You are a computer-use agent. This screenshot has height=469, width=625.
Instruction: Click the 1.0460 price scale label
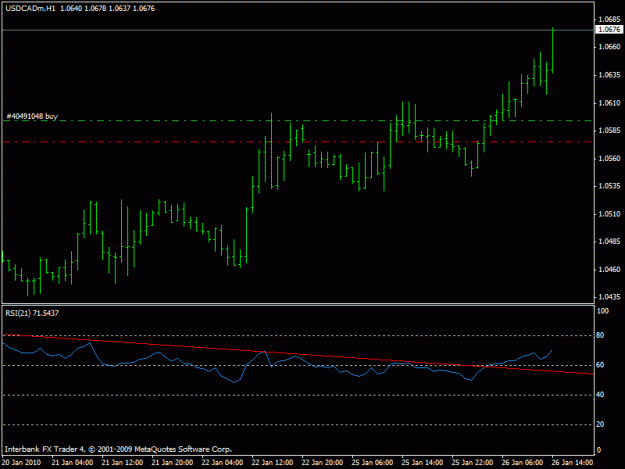coord(609,269)
